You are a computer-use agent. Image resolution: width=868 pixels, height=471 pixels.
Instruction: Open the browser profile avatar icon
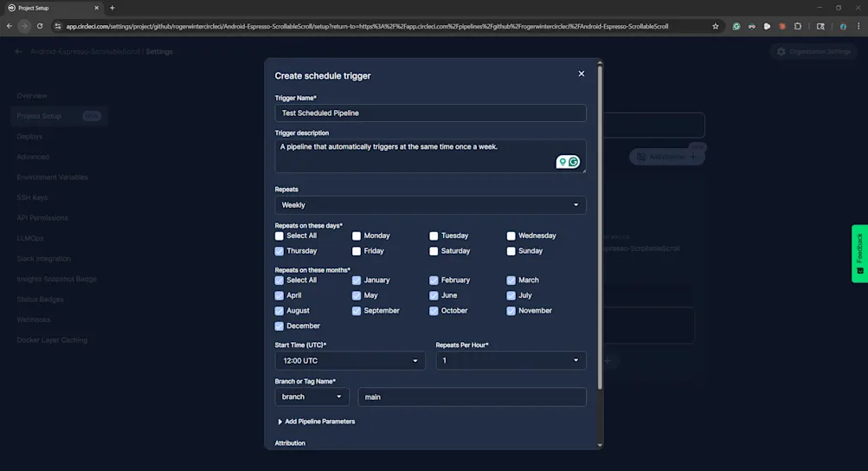point(843,26)
